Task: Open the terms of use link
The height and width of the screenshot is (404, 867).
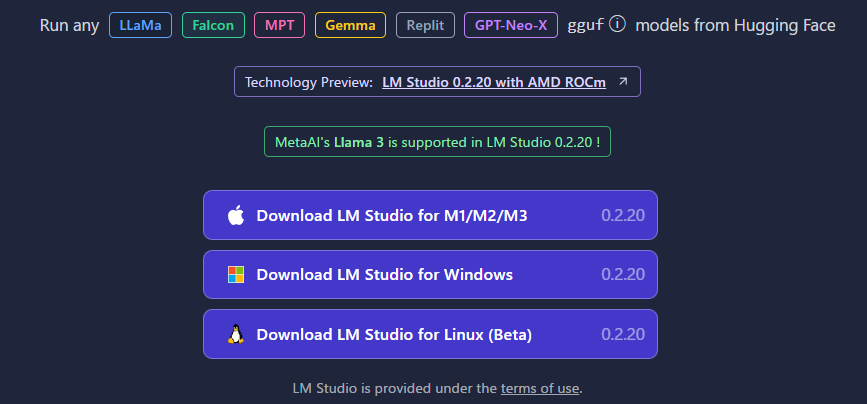Action: [540, 389]
